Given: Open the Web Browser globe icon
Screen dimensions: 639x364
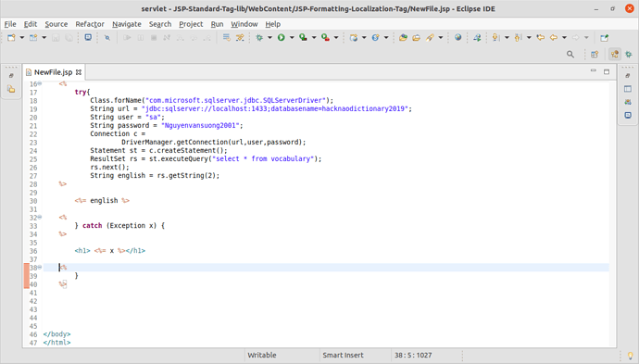Looking at the screenshot, I should point(458,37).
